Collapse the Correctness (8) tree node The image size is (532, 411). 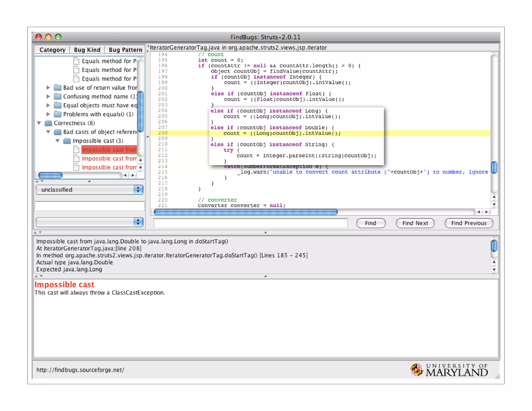coord(39,123)
